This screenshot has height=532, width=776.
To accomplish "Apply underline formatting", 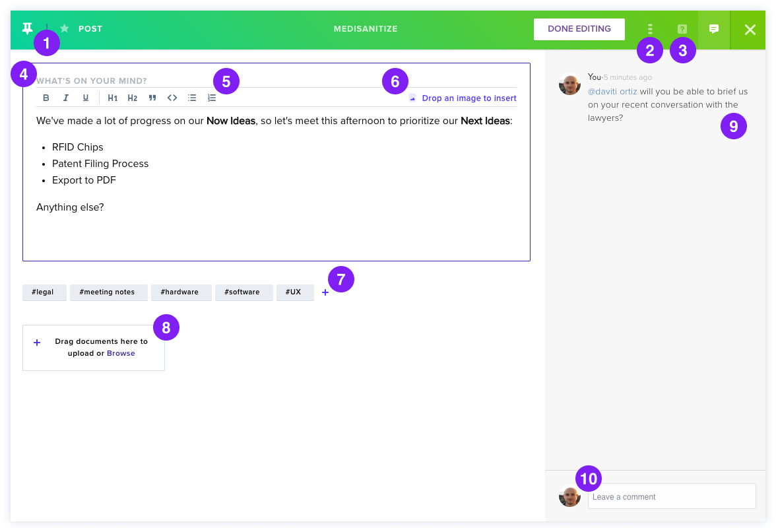I will coord(86,98).
